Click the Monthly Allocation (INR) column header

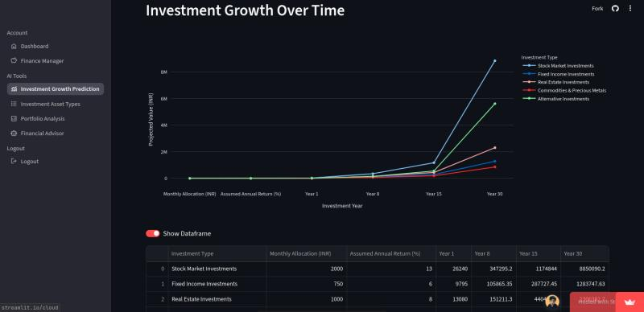click(307, 254)
